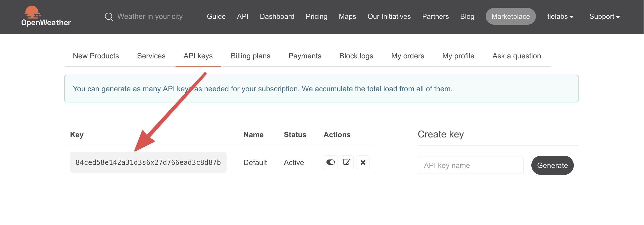Click the Create key heading

tap(441, 134)
